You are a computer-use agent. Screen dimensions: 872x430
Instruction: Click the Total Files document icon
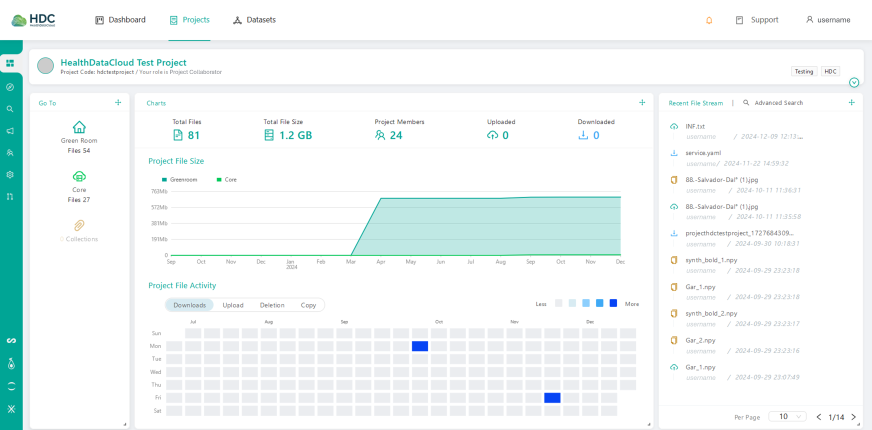177,135
